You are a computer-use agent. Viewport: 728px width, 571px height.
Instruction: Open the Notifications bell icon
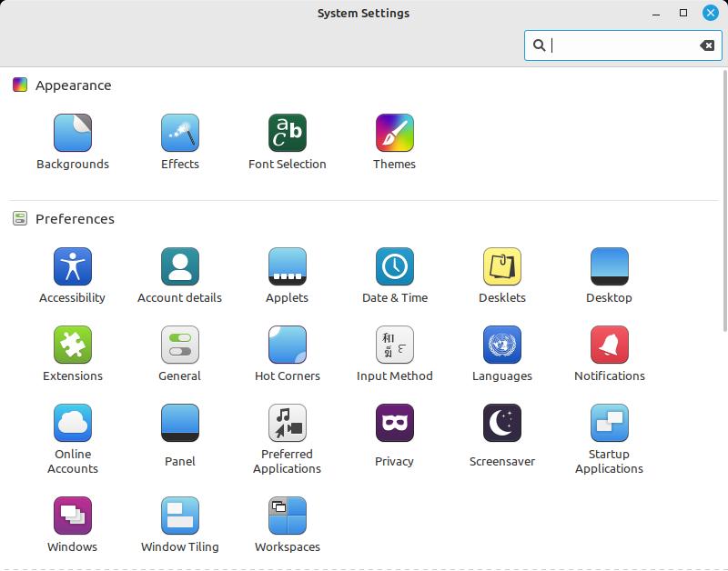[x=609, y=345]
